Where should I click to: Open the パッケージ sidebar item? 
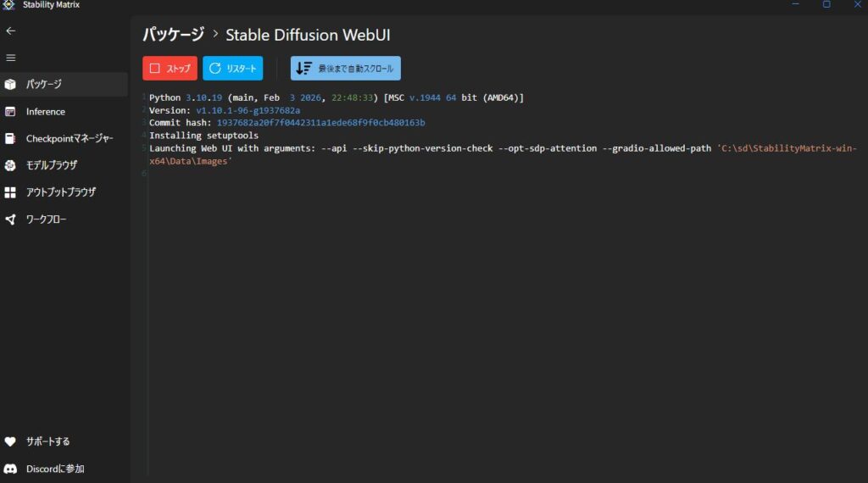pos(64,85)
